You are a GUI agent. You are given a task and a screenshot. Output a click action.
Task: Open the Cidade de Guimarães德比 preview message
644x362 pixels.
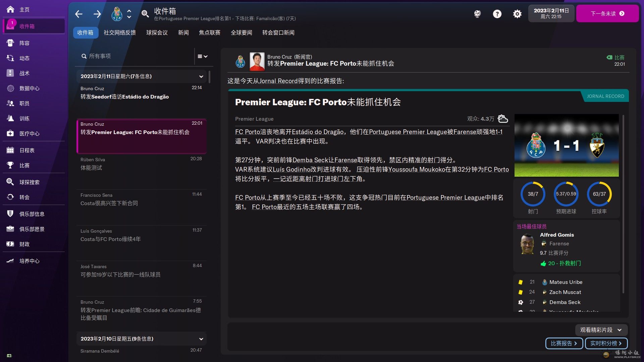tap(141, 313)
